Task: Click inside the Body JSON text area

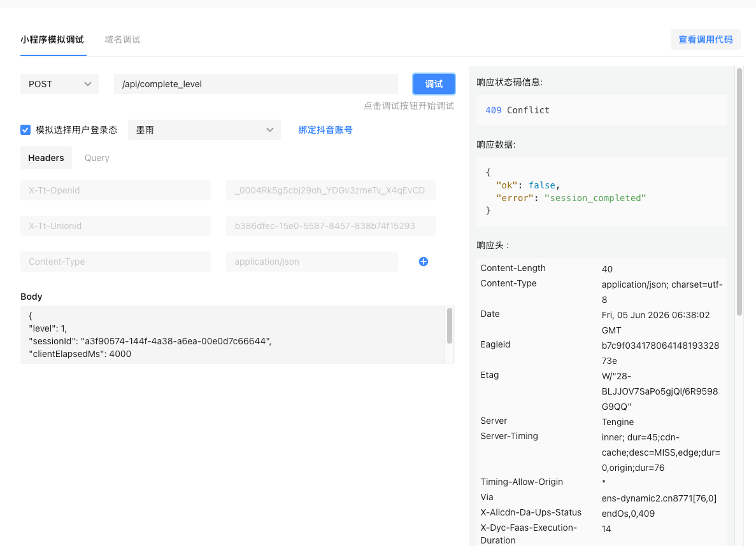Action: pos(232,335)
